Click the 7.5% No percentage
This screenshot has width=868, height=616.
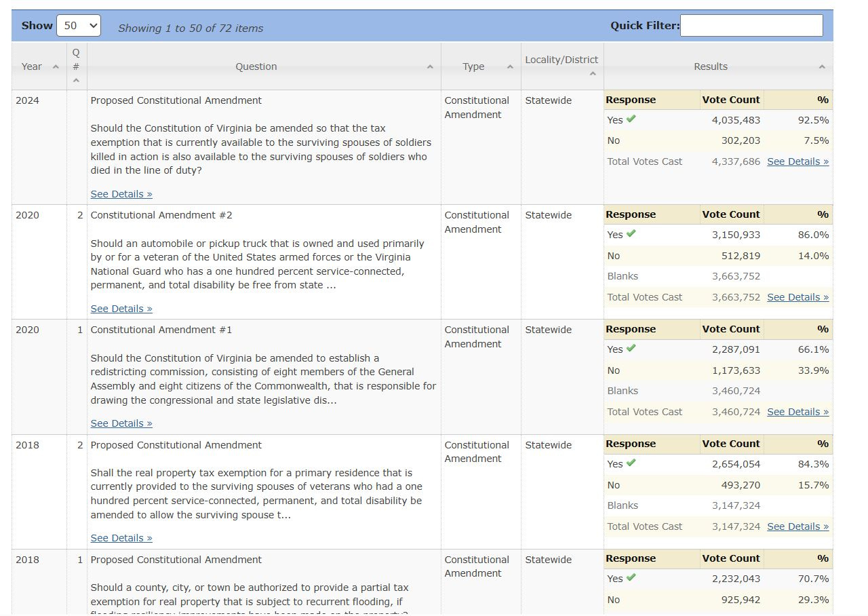[x=816, y=140]
